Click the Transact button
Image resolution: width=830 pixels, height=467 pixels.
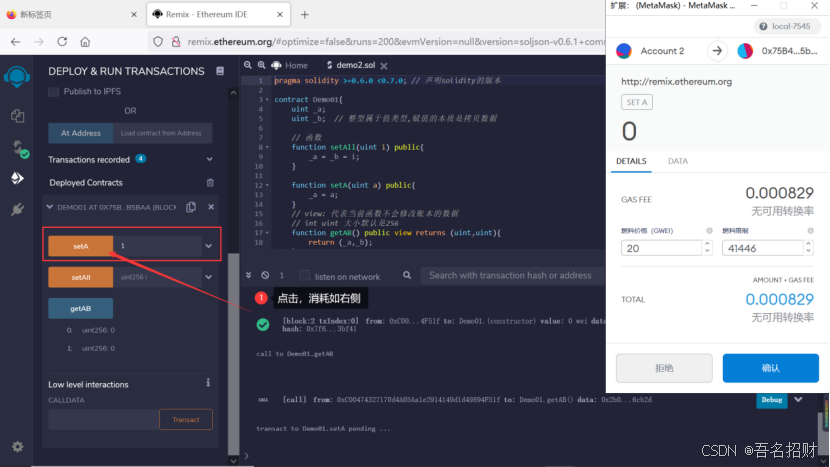click(x=186, y=419)
